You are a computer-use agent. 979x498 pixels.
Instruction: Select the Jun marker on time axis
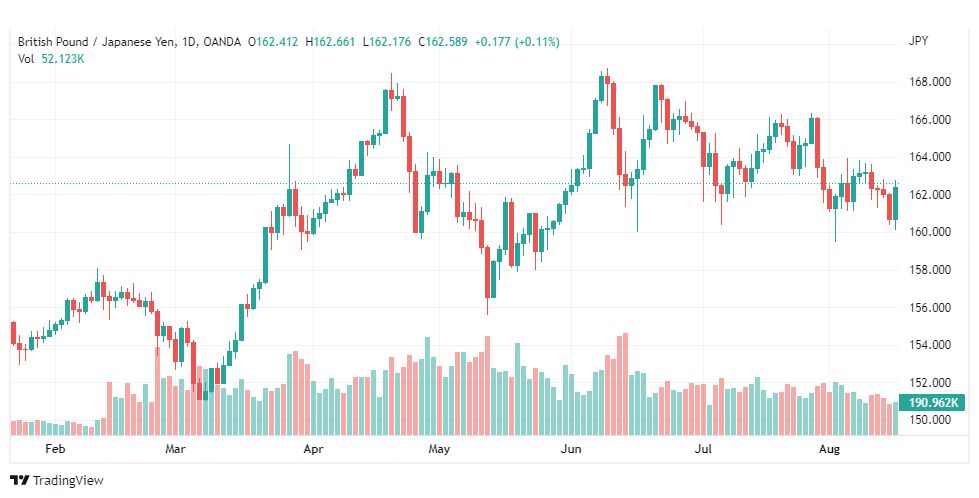click(571, 448)
